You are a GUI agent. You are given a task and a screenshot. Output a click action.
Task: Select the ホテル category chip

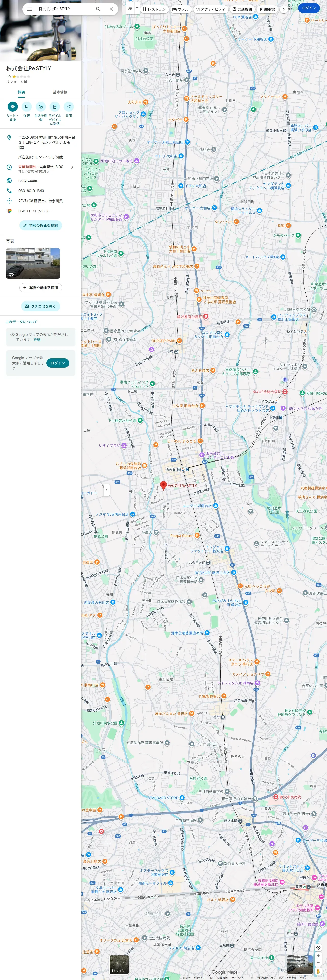181,9
